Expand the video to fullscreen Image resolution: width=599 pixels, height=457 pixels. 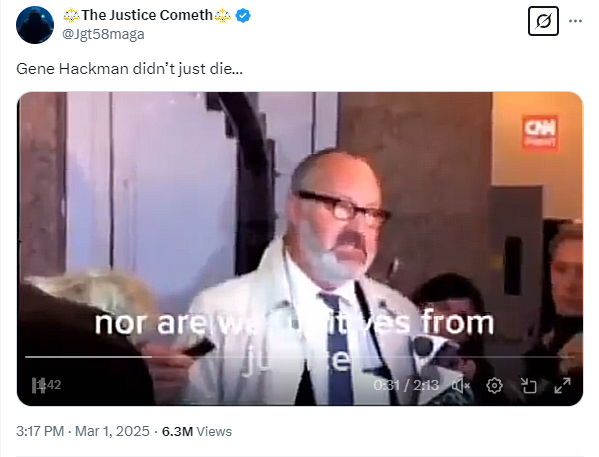click(x=563, y=386)
